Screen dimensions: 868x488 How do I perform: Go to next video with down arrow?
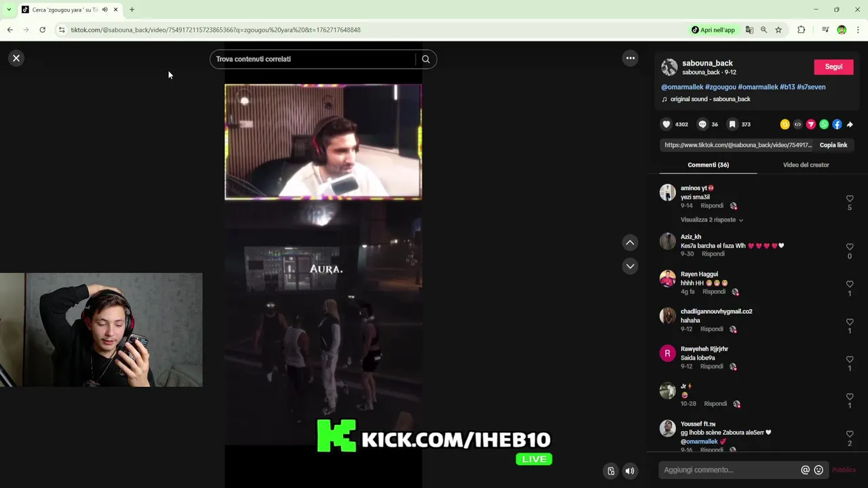tap(630, 266)
